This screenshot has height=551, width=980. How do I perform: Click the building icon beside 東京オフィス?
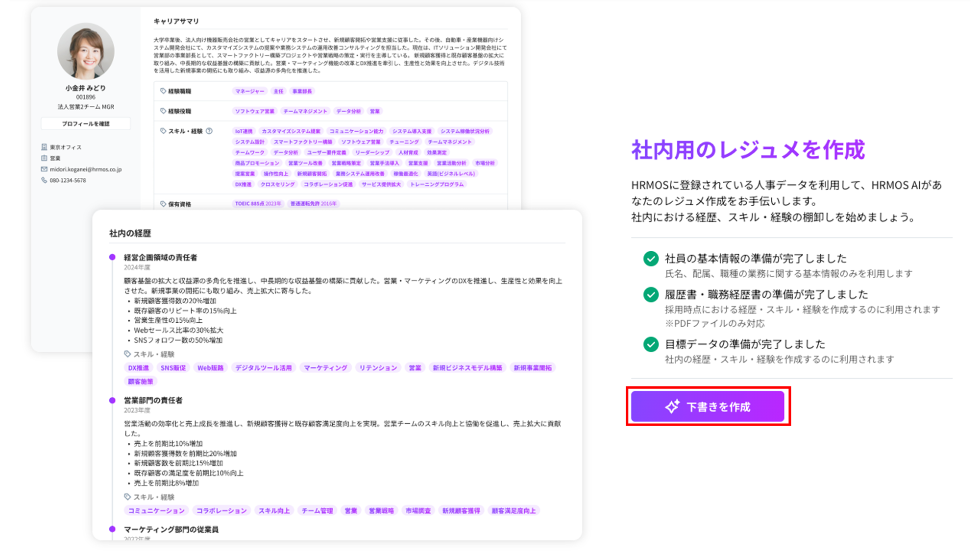pos(44,147)
